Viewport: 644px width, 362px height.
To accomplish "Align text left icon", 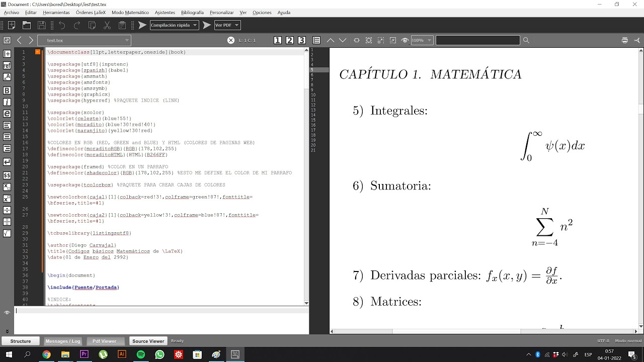I will (7, 125).
